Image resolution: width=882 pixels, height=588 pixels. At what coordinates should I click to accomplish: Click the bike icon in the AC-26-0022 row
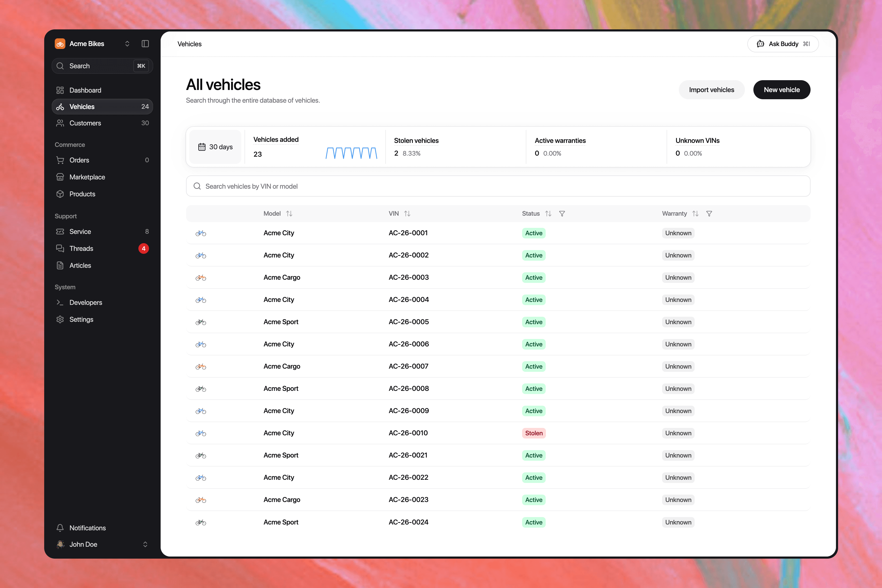[201, 478]
